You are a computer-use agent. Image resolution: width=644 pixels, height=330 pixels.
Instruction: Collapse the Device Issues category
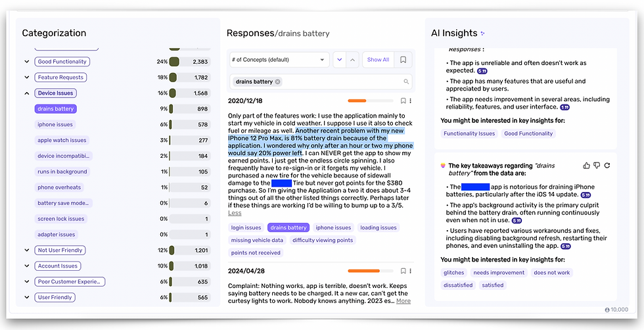pyautogui.click(x=27, y=93)
